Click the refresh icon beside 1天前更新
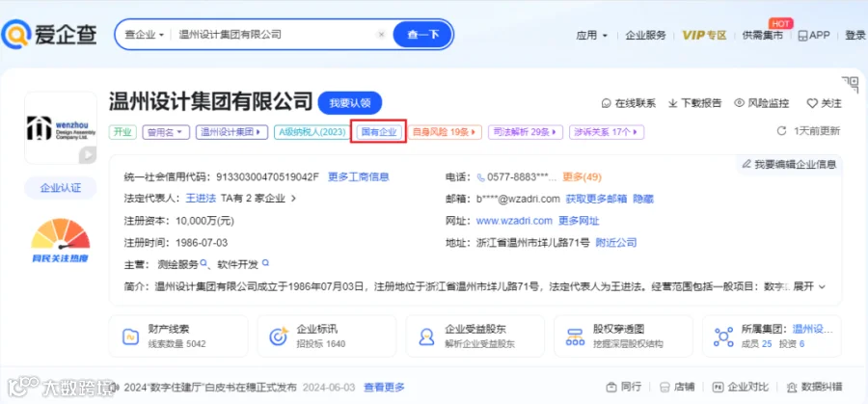This screenshot has height=404, width=868. point(781,131)
